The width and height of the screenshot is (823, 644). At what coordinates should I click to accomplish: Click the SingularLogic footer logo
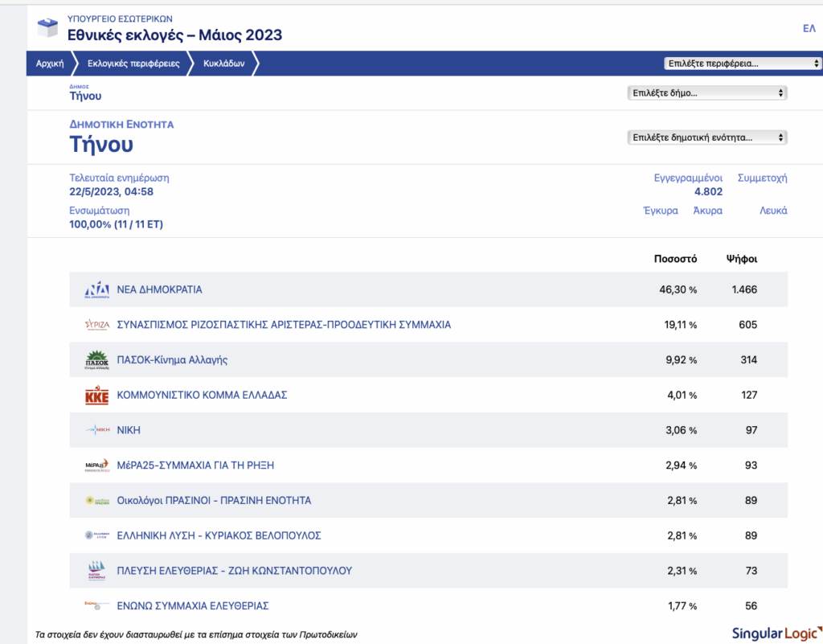(x=777, y=634)
